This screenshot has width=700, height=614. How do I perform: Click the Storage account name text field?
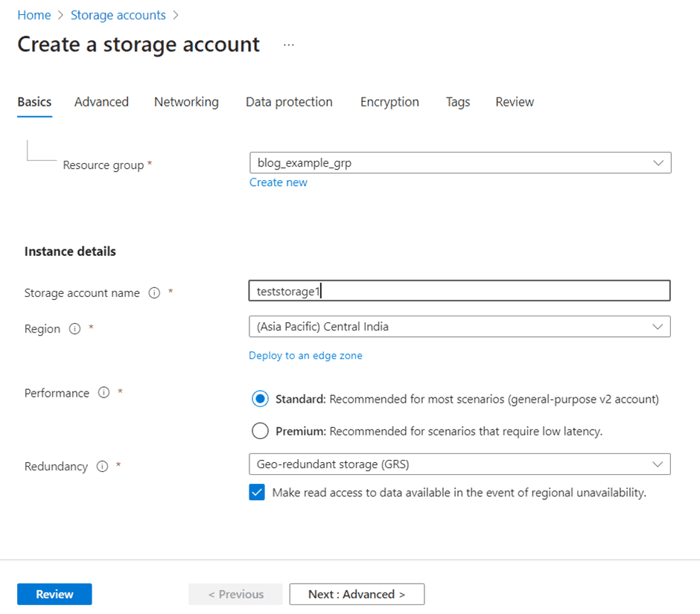459,291
